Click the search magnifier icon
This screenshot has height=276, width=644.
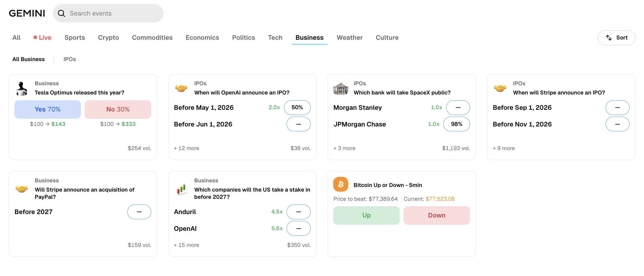61,13
